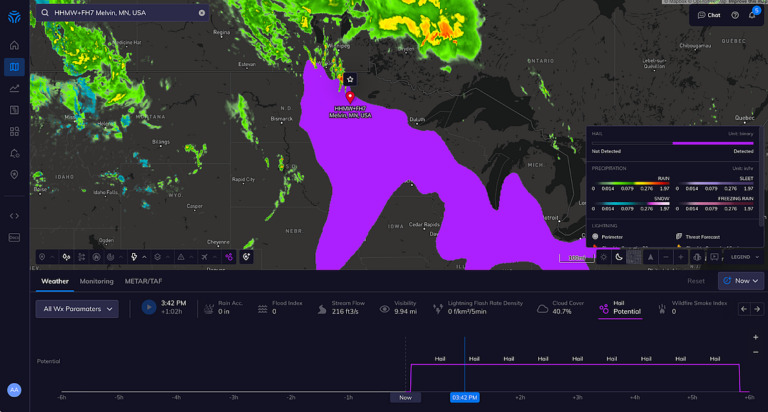Open the help question mark icon
Viewport: 768px width, 412px height.
pos(735,15)
